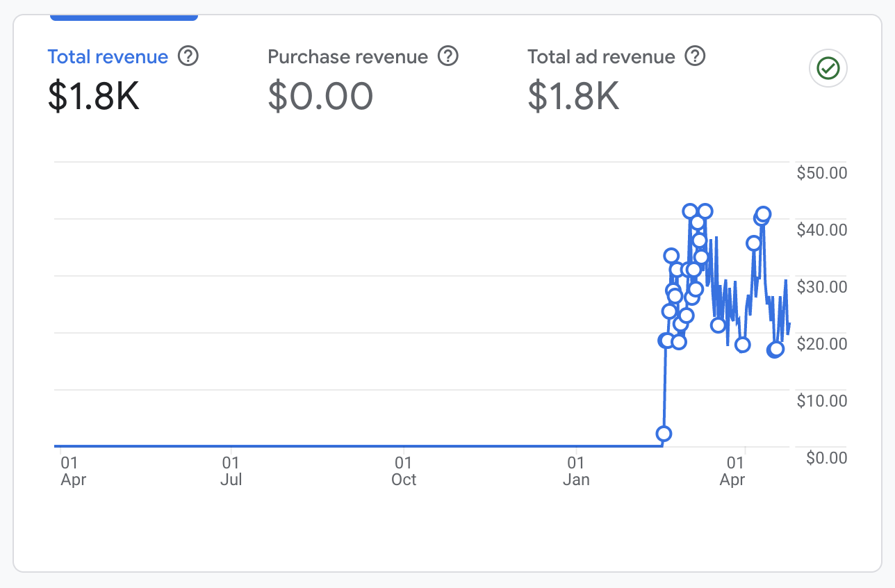Viewport: 895px width, 588px height.
Task: Click the Purchase revenue question mark icon
Action: click(449, 56)
